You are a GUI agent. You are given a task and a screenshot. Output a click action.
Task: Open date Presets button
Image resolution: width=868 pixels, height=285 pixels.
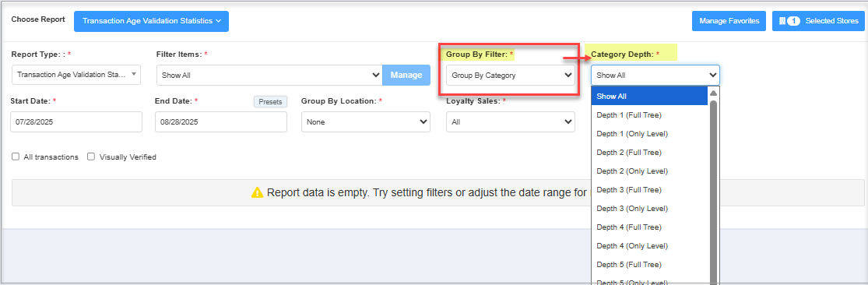[271, 102]
